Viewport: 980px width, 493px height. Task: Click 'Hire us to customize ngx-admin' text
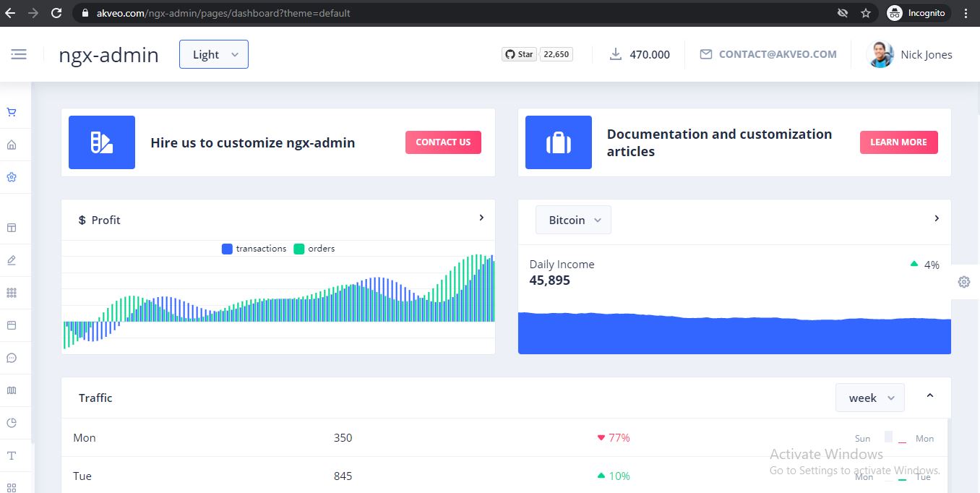pos(253,142)
